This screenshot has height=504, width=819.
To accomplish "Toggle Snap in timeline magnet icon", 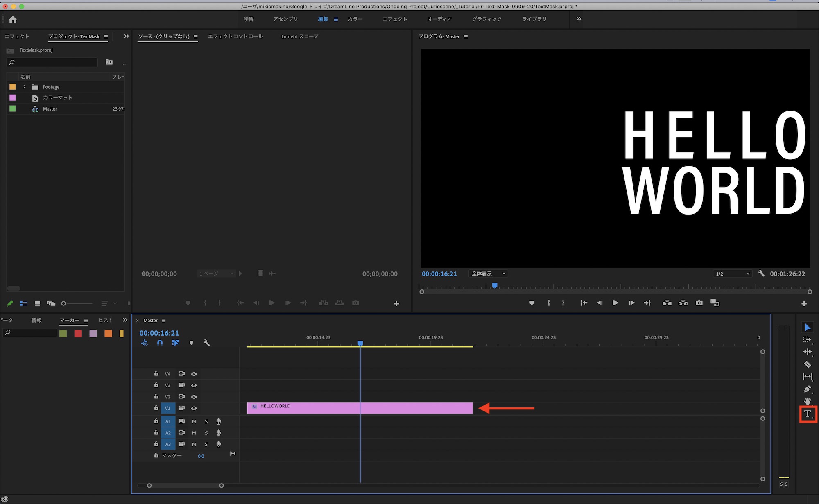I will tap(160, 343).
